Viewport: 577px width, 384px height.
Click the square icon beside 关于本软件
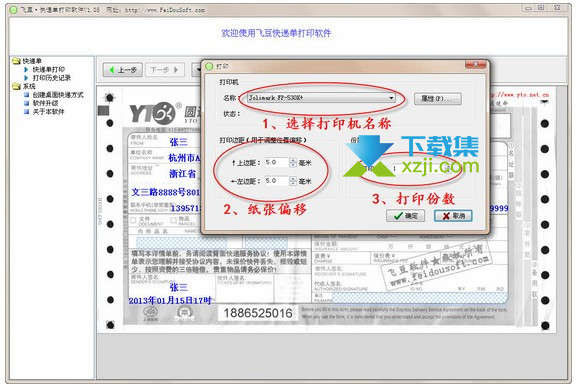tap(26, 111)
